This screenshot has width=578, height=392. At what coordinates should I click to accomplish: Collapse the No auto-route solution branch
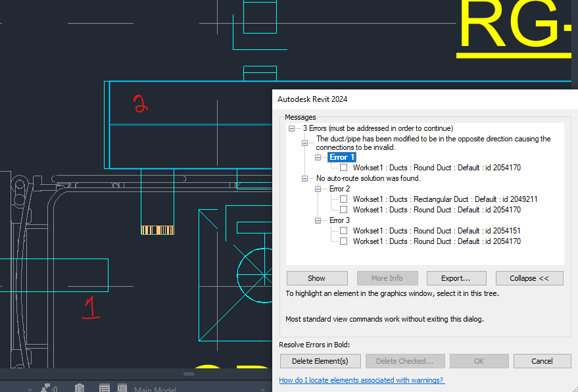click(x=304, y=178)
